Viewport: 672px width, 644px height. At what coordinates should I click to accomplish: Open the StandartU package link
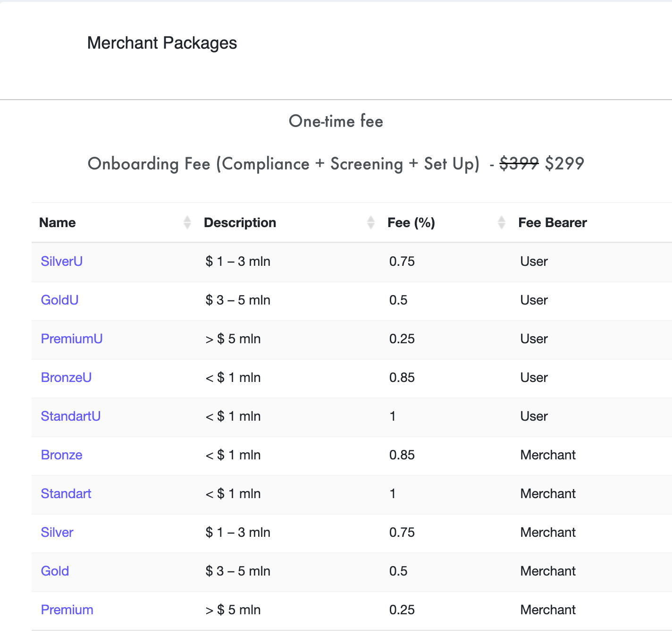(x=71, y=416)
